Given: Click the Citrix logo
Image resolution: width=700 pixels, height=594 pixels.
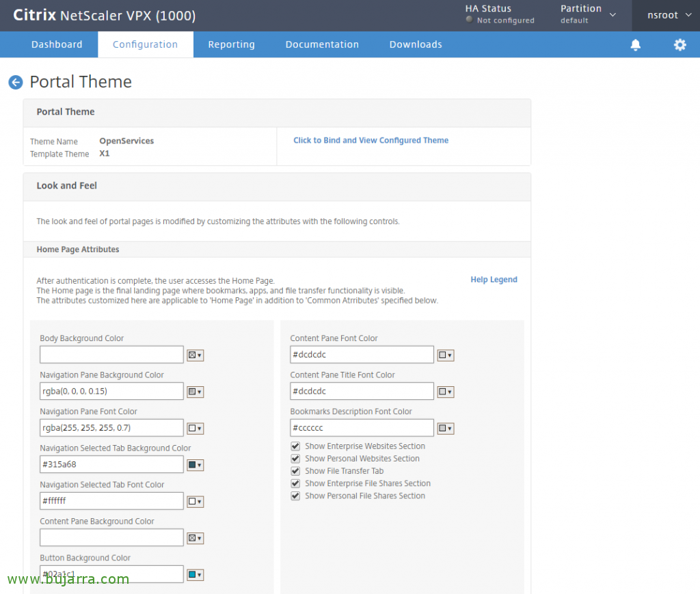Looking at the screenshot, I should (34, 14).
